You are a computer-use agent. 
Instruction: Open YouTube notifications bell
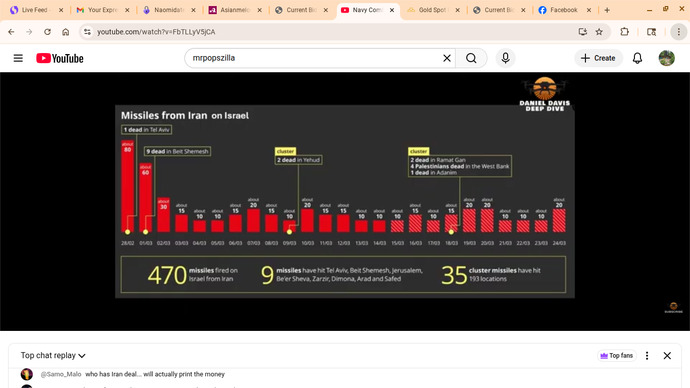click(x=637, y=58)
